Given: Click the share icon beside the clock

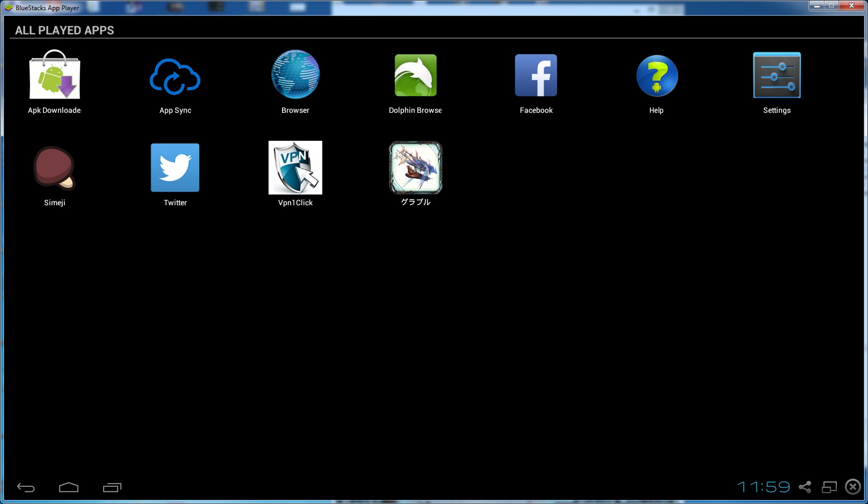Looking at the screenshot, I should (x=805, y=487).
